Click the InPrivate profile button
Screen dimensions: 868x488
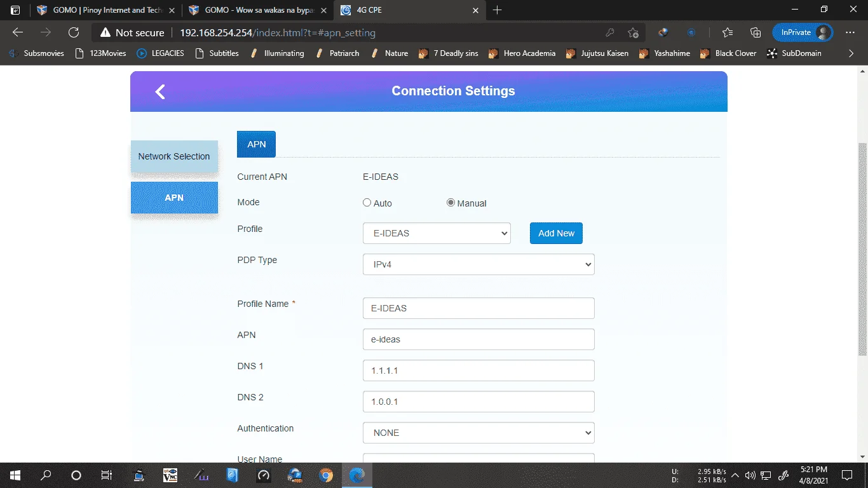click(x=803, y=32)
